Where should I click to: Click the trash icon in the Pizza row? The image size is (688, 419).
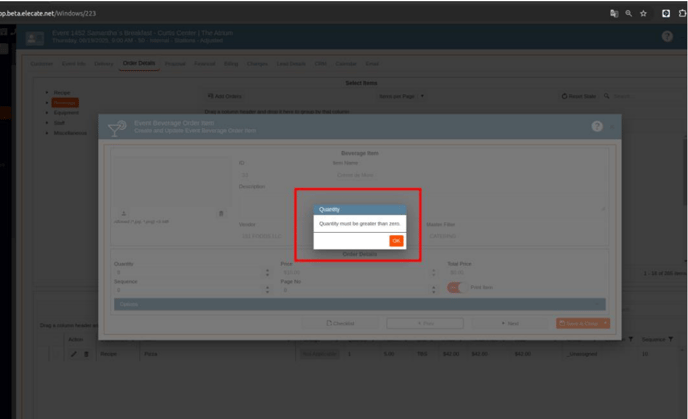coord(85,354)
